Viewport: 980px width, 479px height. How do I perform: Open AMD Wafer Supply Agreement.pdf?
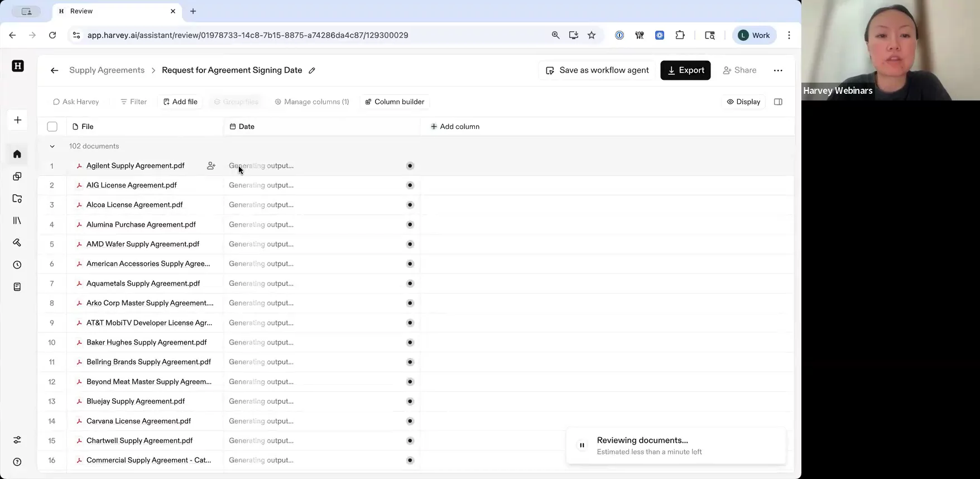point(143,244)
